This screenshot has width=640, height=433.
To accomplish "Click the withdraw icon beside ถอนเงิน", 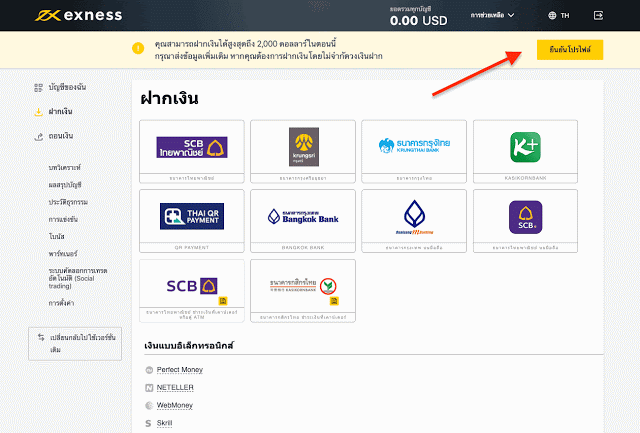I will pos(38,137).
